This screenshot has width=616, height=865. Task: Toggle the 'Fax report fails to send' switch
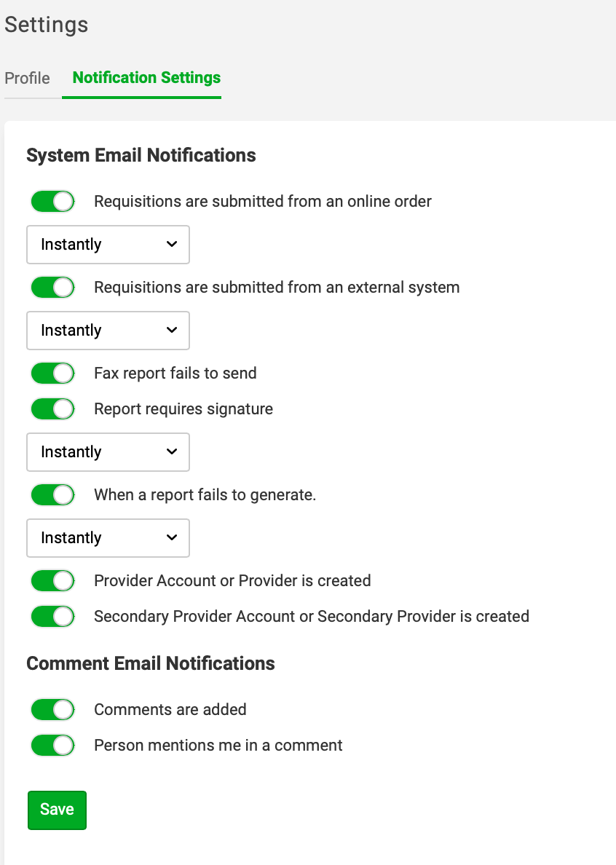point(53,374)
